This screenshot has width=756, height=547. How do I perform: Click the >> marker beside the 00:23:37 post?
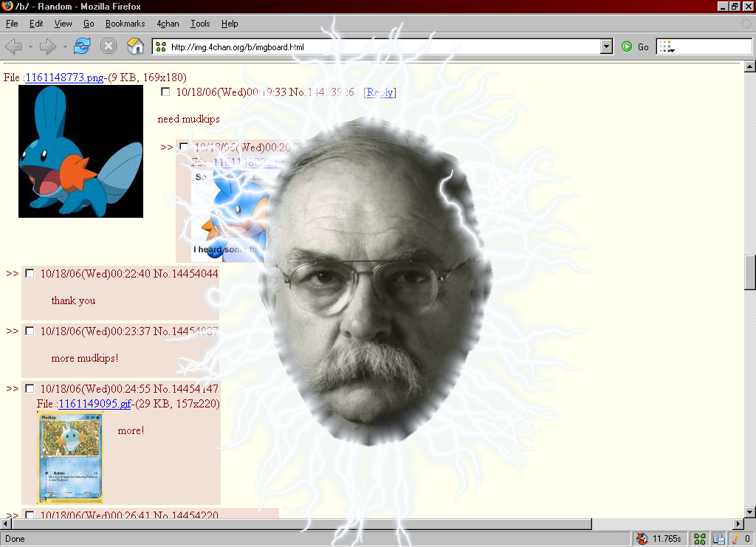pos(12,331)
